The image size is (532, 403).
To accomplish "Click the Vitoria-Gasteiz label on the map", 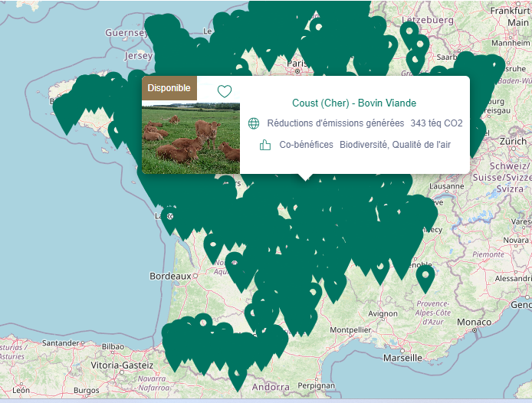I will click(x=122, y=365).
